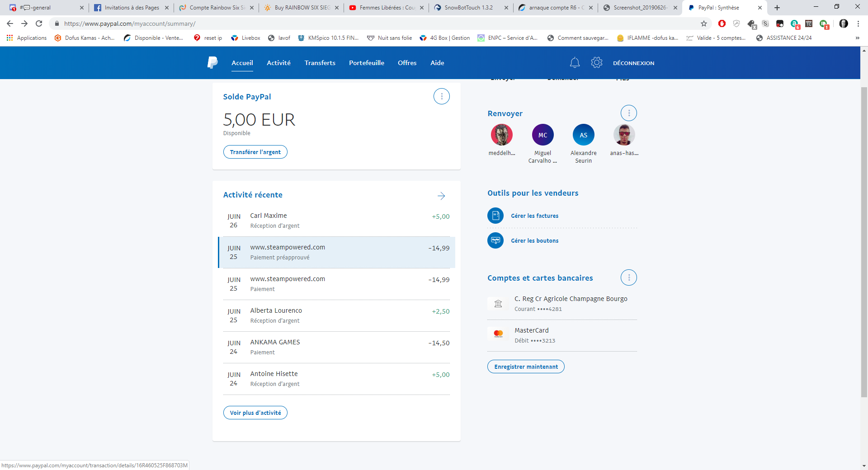Open steampowered.com Paiement préapprouvé transaction
The width and height of the screenshot is (868, 470).
click(x=336, y=252)
